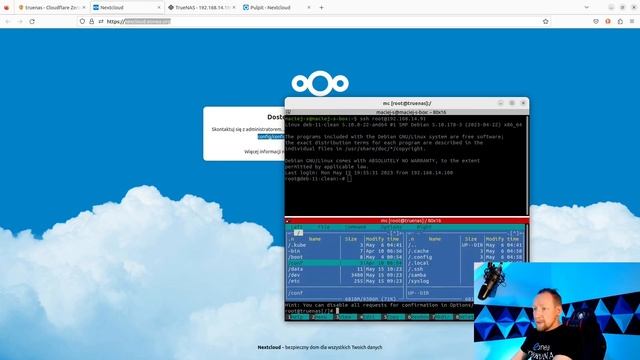Click Nextcloud footer link at page bottom
The width and height of the screenshot is (640, 360).
coord(269,347)
